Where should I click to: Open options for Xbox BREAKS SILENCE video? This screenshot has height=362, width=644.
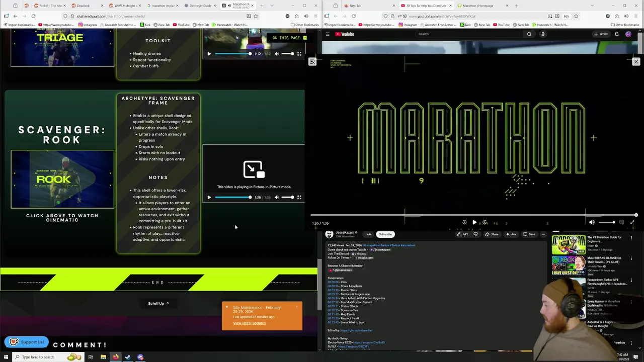[631, 259]
